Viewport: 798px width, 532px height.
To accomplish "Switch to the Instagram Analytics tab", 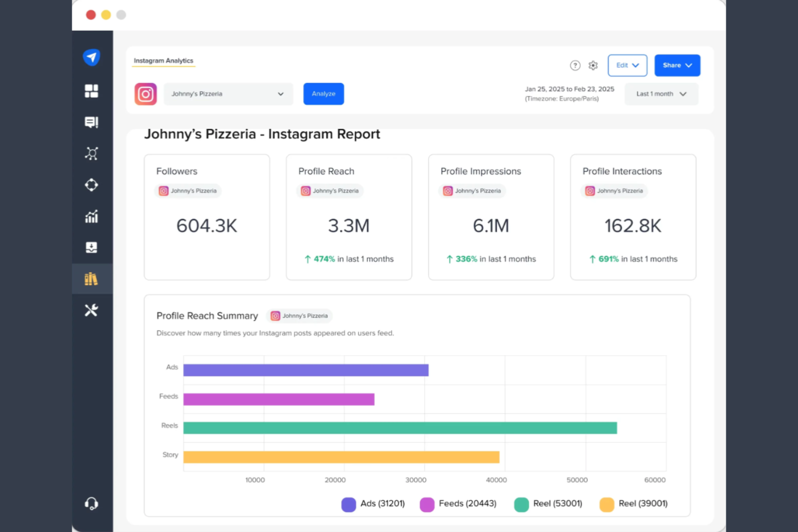I will [x=163, y=60].
